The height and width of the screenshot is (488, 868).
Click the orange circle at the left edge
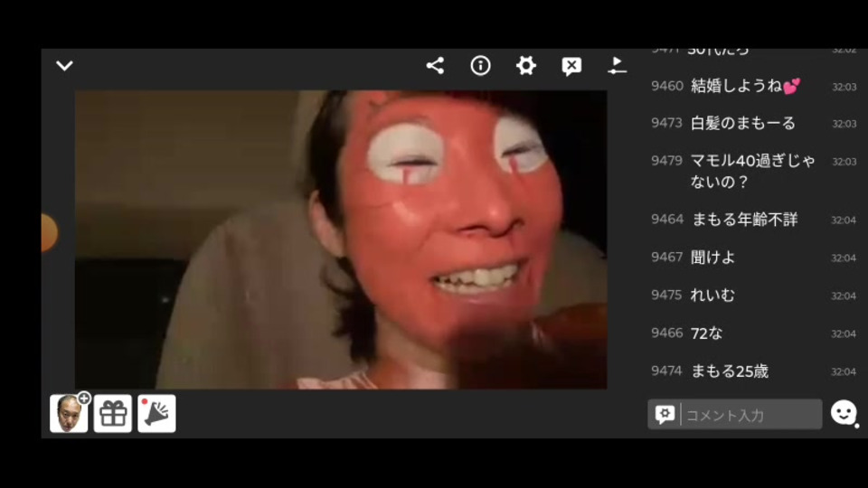[49, 232]
